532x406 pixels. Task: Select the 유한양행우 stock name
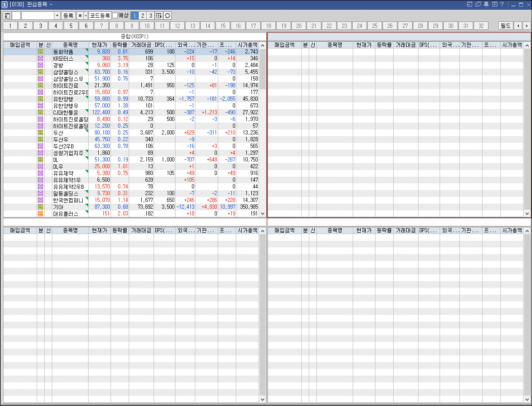pos(65,105)
